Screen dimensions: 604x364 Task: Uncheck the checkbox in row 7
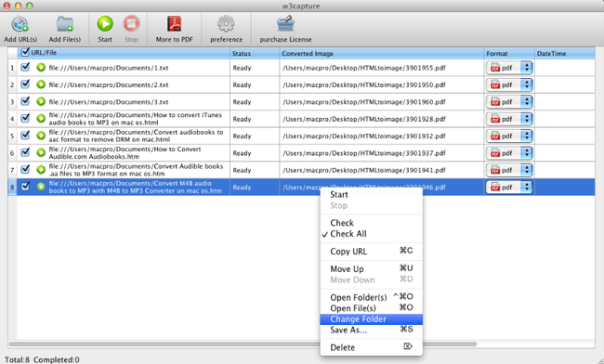[25, 169]
